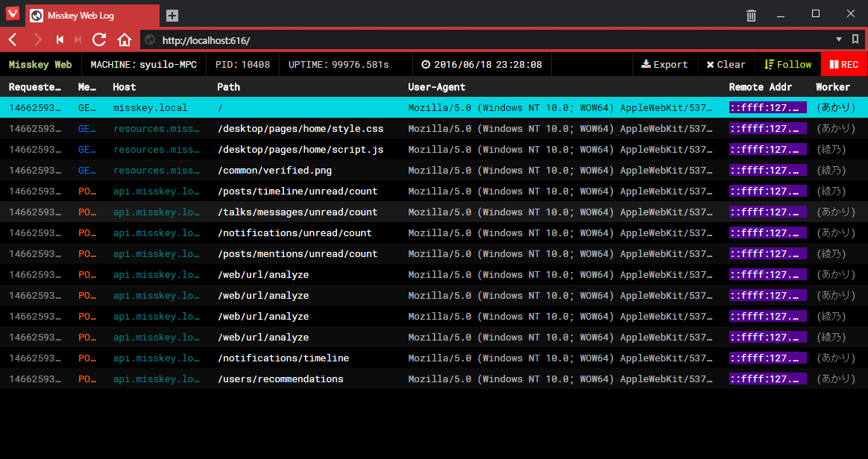Image resolution: width=868 pixels, height=459 pixels.
Task: Click the Misskey Web title
Action: pos(40,65)
